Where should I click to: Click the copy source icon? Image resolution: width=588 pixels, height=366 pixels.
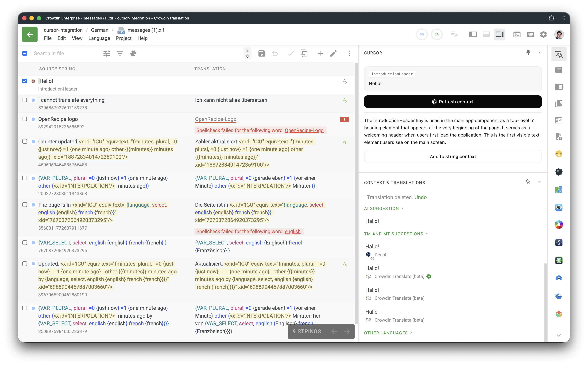(304, 53)
